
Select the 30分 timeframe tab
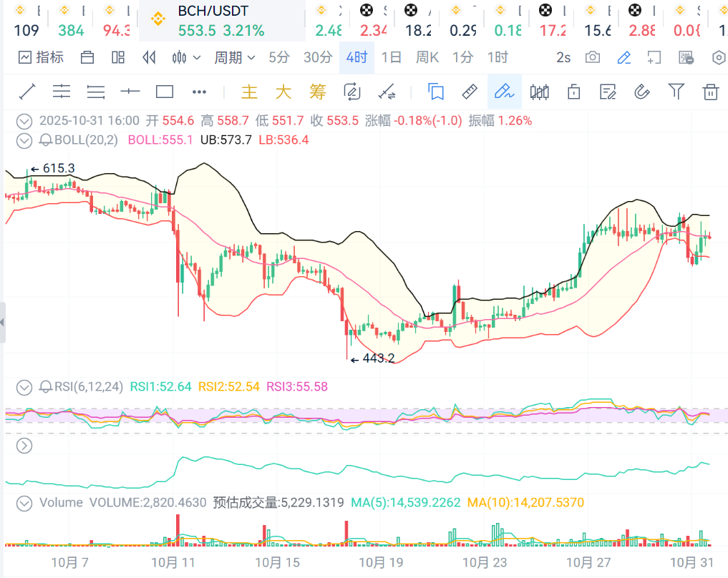pos(318,58)
